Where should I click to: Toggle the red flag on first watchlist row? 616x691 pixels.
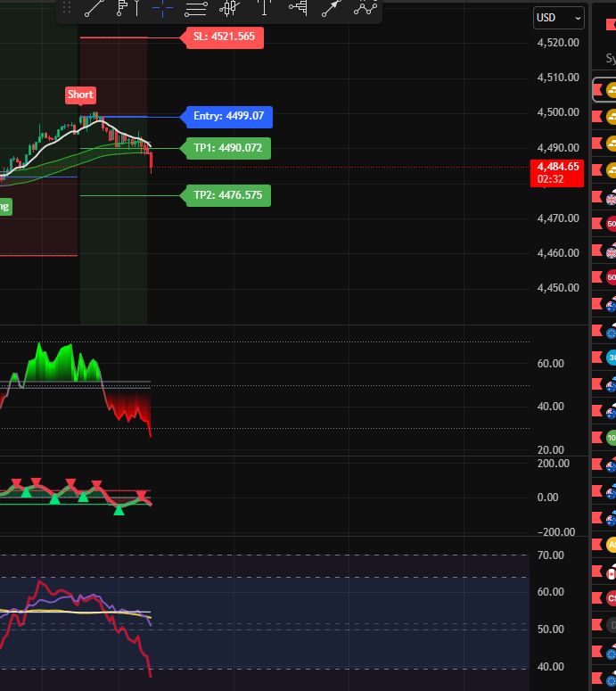click(597, 90)
